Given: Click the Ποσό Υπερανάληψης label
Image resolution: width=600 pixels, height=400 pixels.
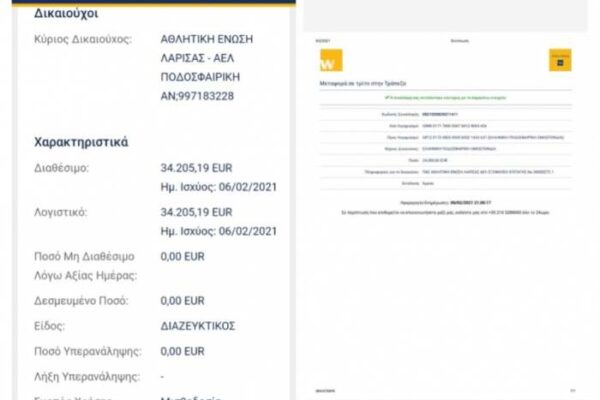Looking at the screenshot, I should pos(88,352).
